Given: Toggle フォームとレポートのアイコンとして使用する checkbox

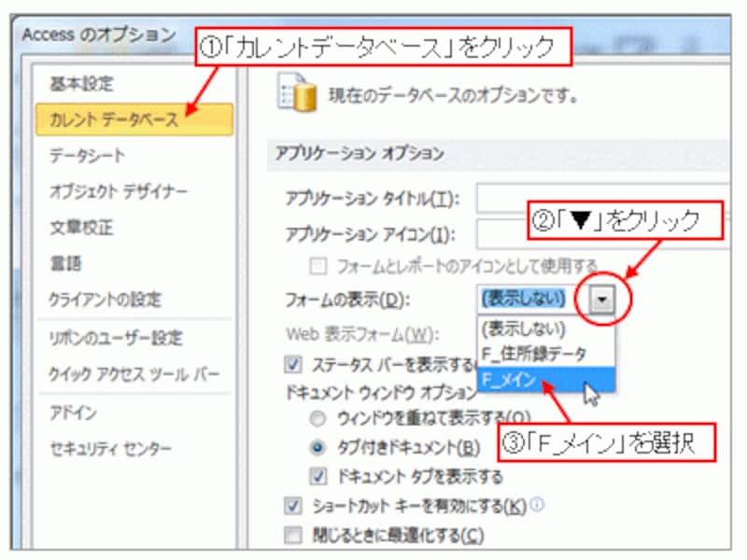Looking at the screenshot, I should point(318,266).
